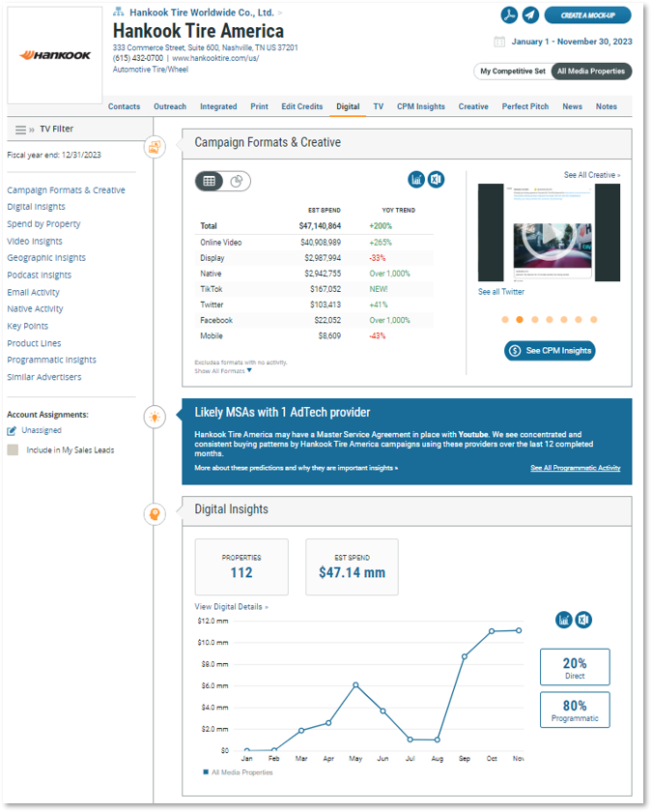Expand the TV Filter panel chevrons
This screenshot has height=812, width=652.
tap(32, 130)
